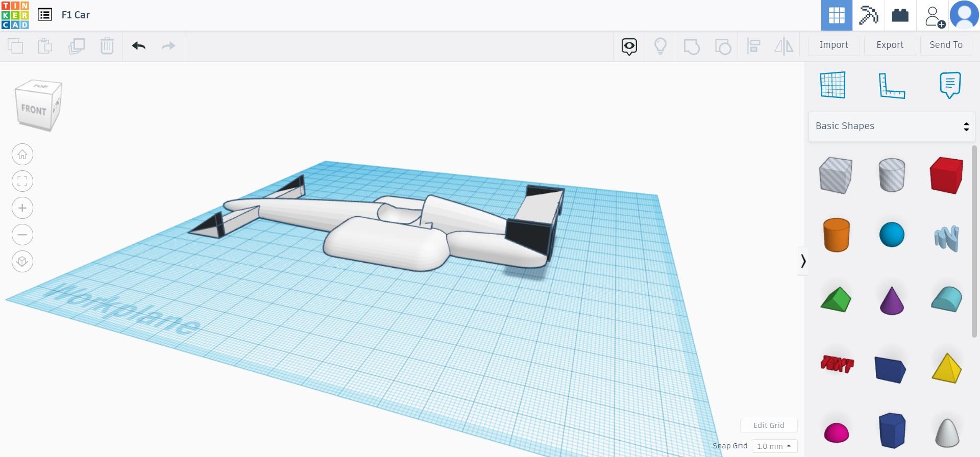
Task: Zoom in with the plus button
Action: click(x=22, y=208)
